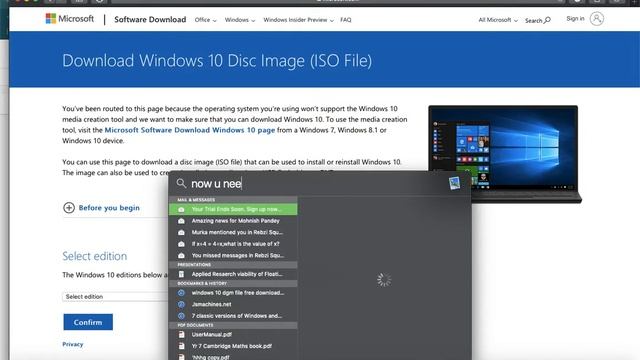Expand the Windows Insider Preview menu
Viewport: 640px width, 360px height.
298,20
